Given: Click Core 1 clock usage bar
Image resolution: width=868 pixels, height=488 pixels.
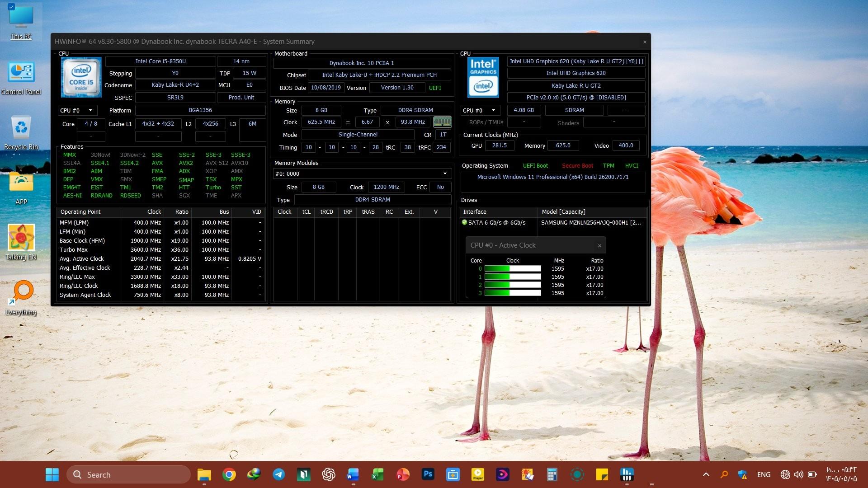Looking at the screenshot, I should [513, 277].
